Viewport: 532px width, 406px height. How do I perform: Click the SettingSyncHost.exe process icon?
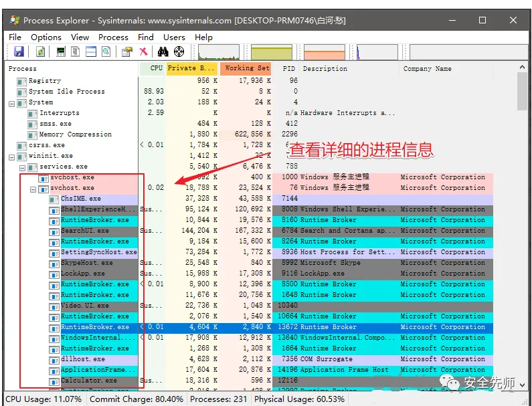coord(54,253)
